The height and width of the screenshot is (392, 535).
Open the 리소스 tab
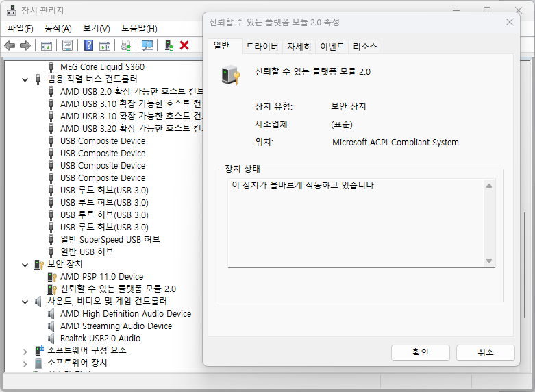point(364,47)
